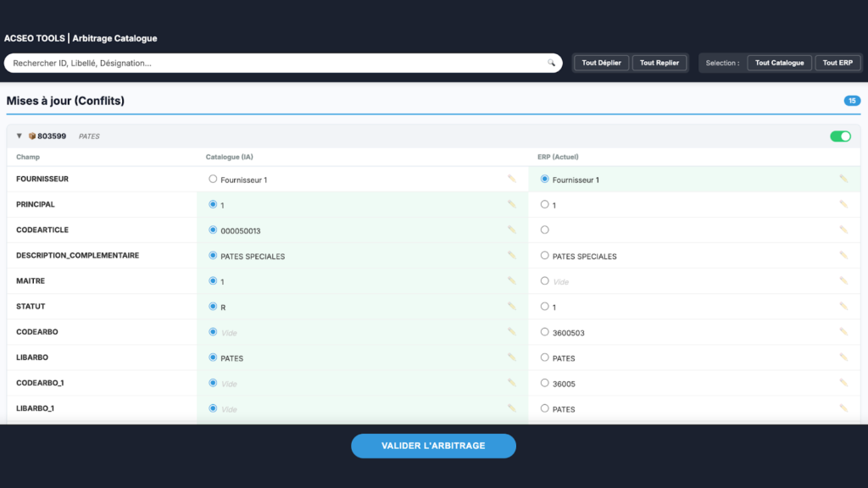868x488 pixels.
Task: Edit Catalogue FOURNISSEUR value with pencil icon
Action: tap(511, 179)
